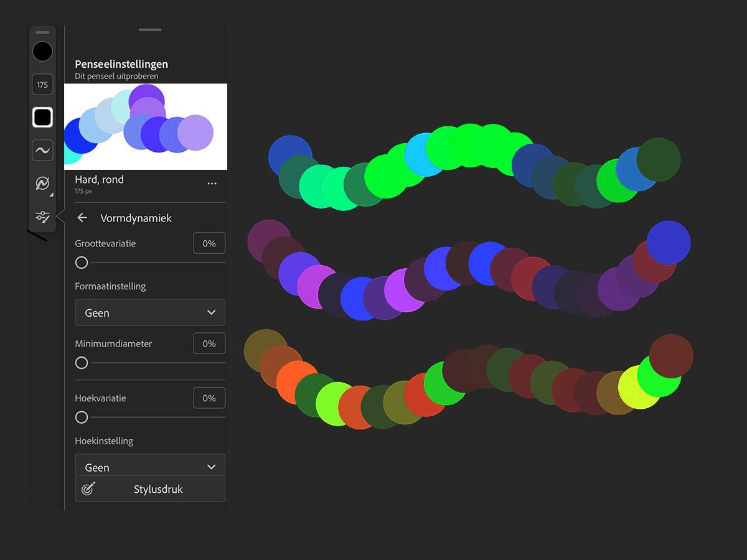747x560 pixels.
Task: Click the Minimumdiameter 0% value field
Action: pos(209,343)
